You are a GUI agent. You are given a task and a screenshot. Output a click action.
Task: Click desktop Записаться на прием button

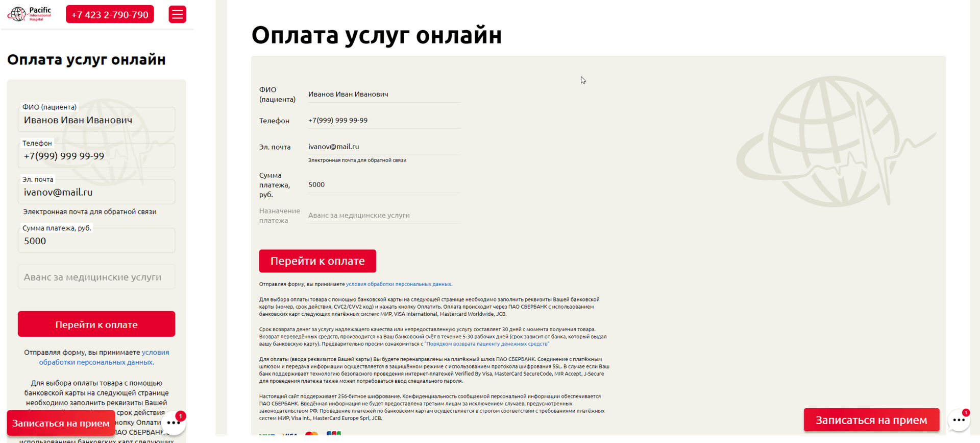(871, 420)
